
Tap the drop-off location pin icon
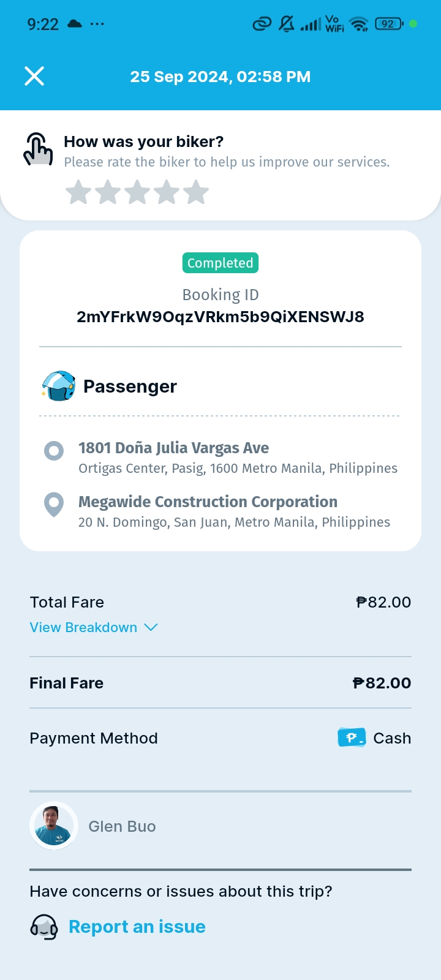pyautogui.click(x=54, y=505)
